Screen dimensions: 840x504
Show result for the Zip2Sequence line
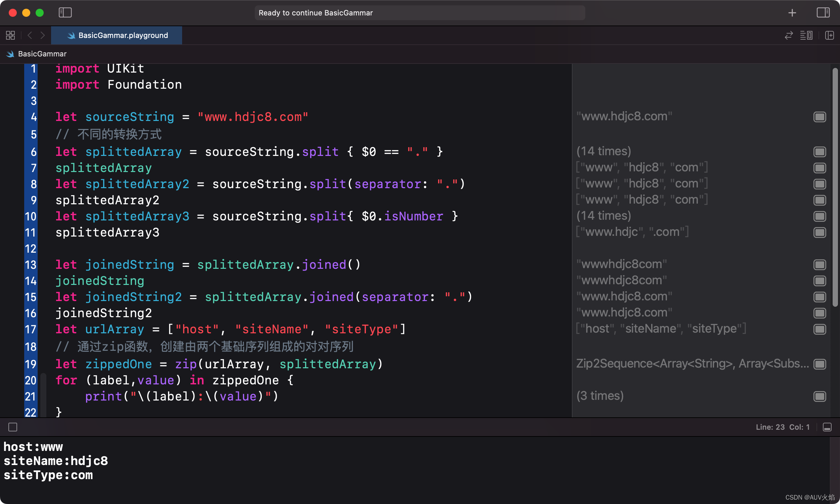(x=820, y=364)
